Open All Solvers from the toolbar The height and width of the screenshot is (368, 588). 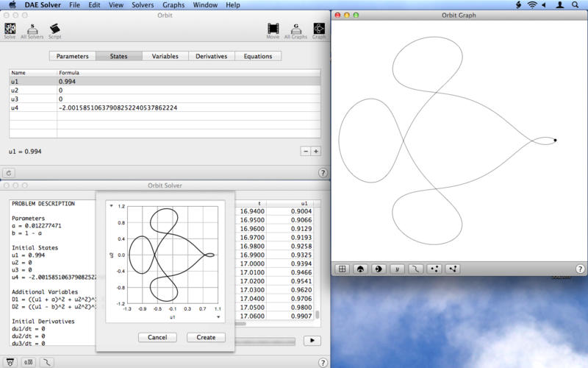31,29
